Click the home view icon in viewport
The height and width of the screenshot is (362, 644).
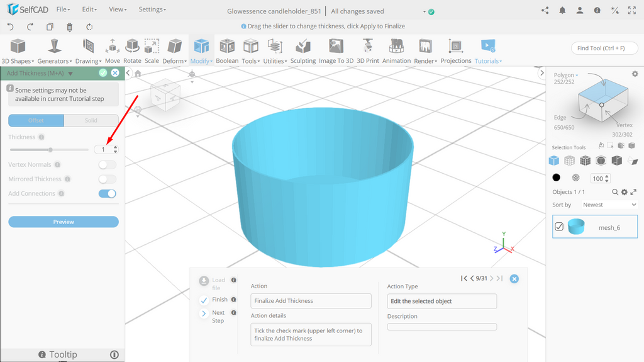tap(138, 74)
